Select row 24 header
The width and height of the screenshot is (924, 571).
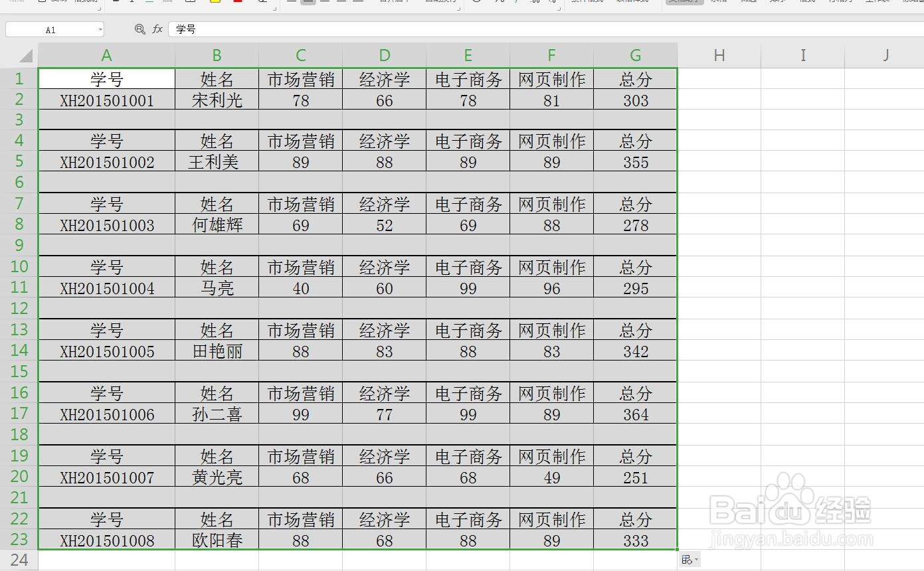click(x=19, y=560)
